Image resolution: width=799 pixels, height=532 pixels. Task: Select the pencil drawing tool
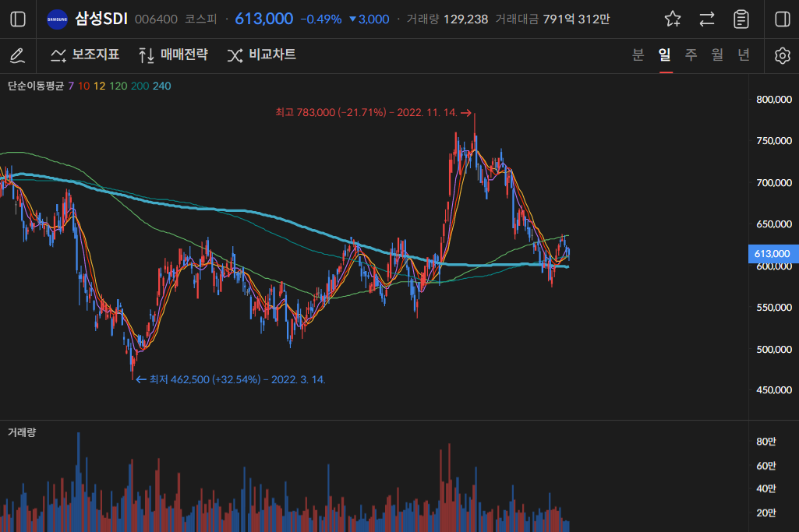tap(18, 55)
